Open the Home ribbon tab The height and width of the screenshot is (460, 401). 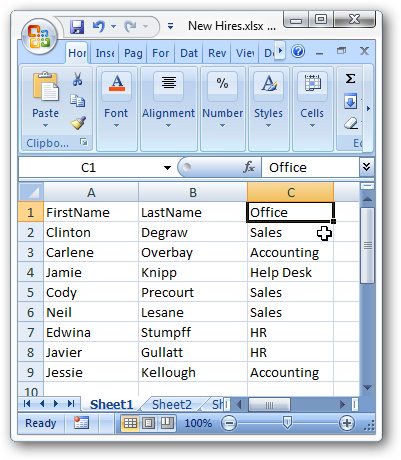[77, 53]
